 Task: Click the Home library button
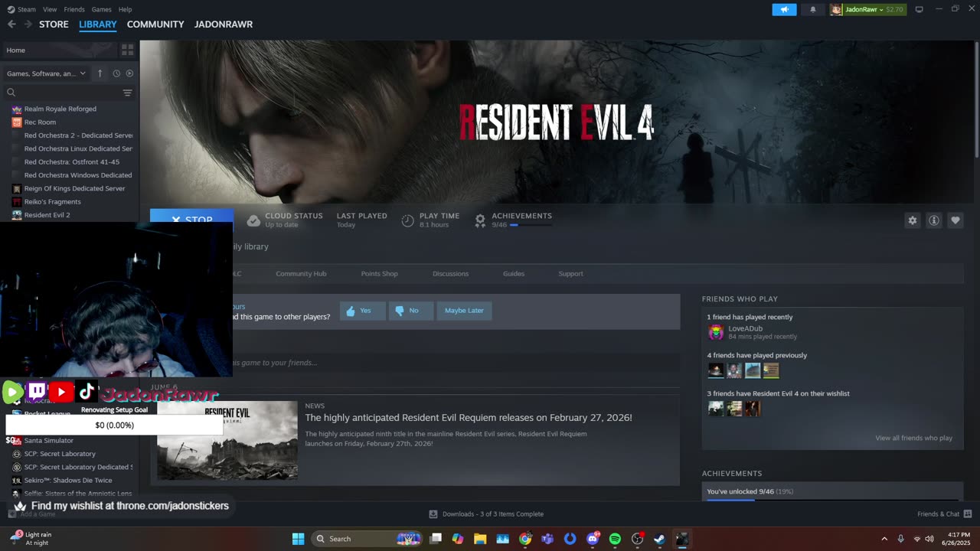(60, 50)
